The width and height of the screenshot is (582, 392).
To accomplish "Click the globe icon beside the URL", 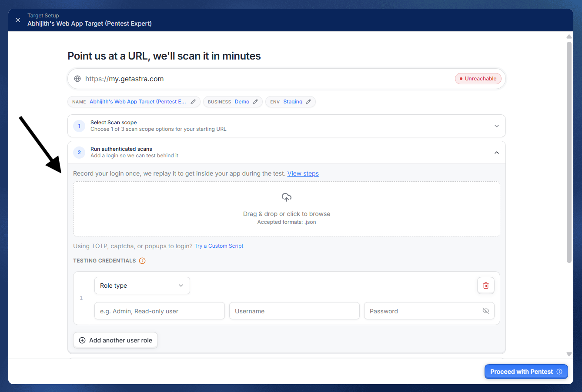I will pyautogui.click(x=77, y=79).
